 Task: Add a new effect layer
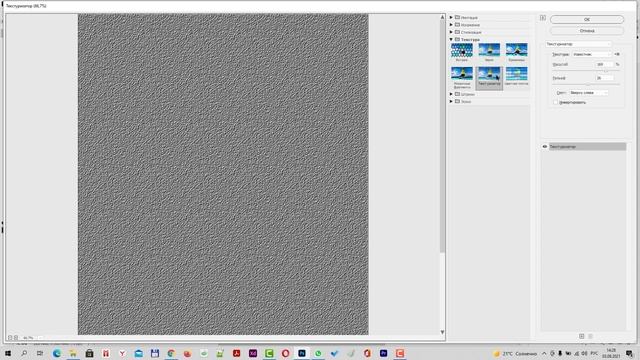(x=582, y=336)
